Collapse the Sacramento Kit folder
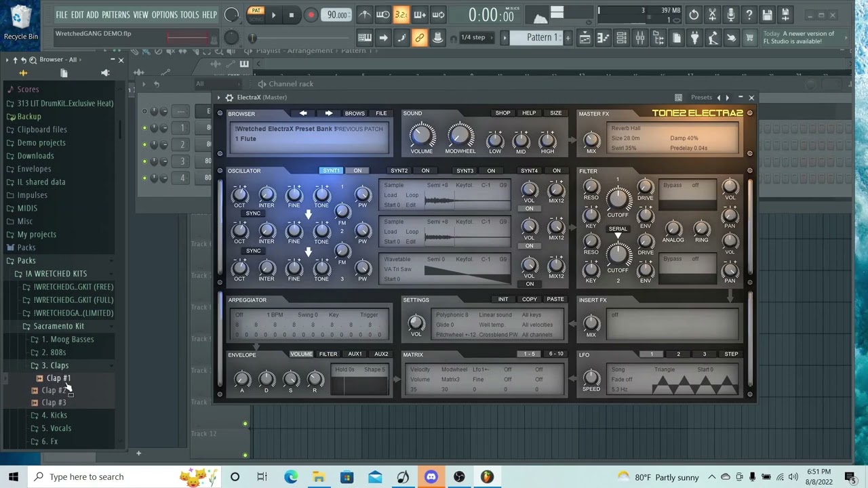 pos(58,326)
